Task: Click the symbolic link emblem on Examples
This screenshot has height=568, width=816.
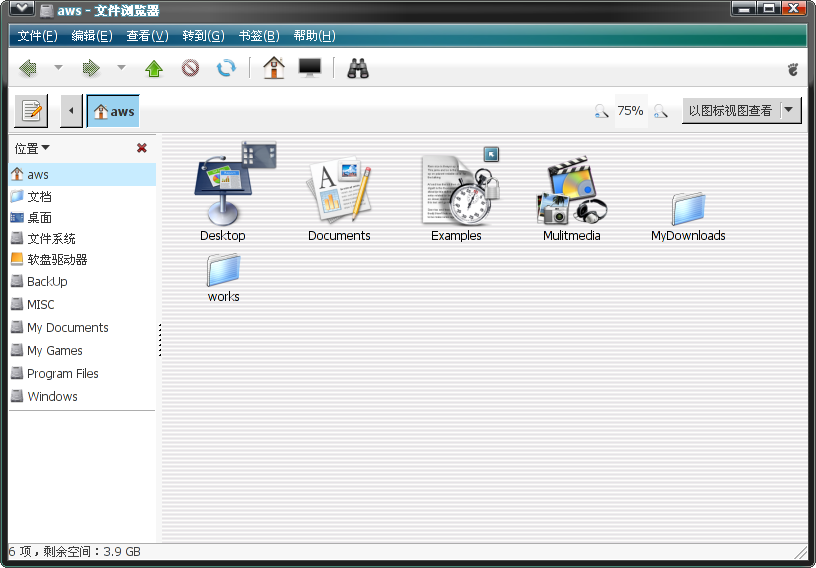Action: click(x=491, y=154)
